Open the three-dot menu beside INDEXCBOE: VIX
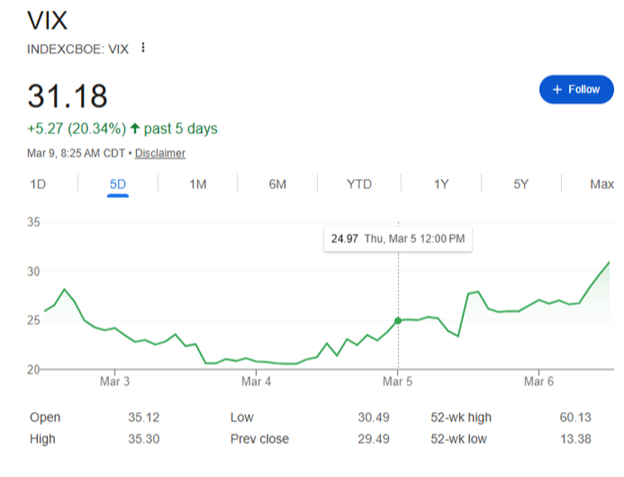Screen dimensions: 624x477 pyautogui.click(x=143, y=48)
